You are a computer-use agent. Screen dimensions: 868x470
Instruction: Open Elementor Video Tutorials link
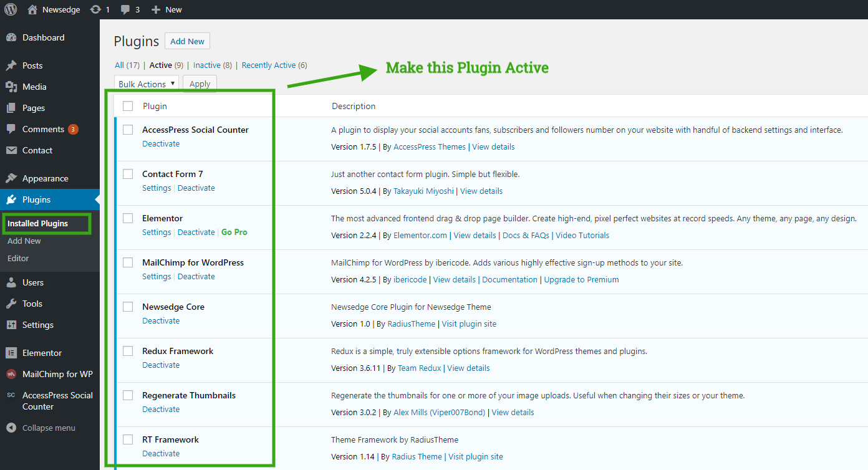[x=582, y=235]
